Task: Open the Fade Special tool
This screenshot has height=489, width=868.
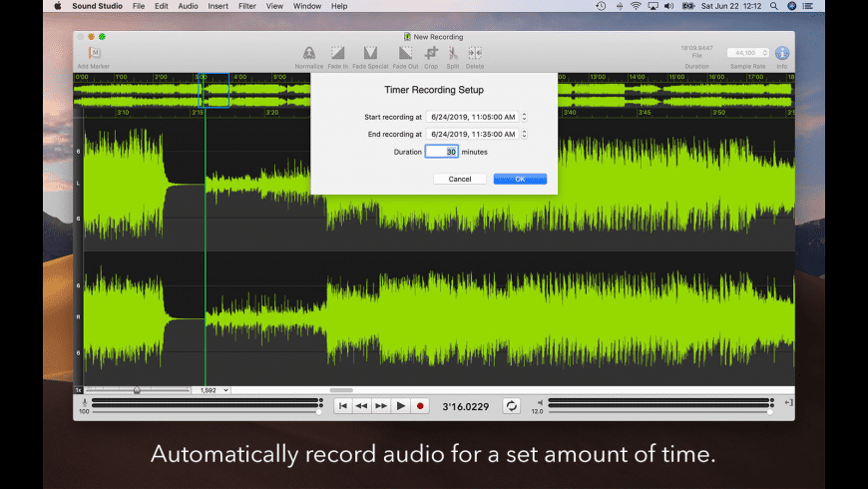Action: 370,53
